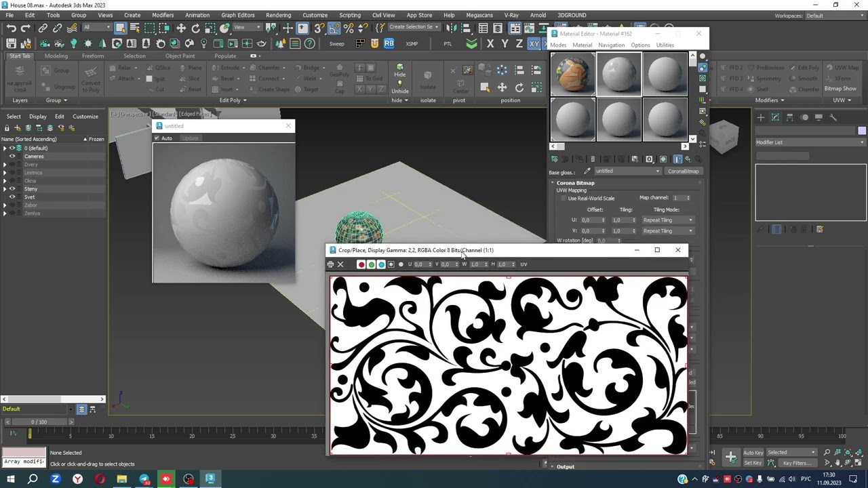Click the Set Key button
This screenshot has height=488, width=868.
tap(753, 463)
